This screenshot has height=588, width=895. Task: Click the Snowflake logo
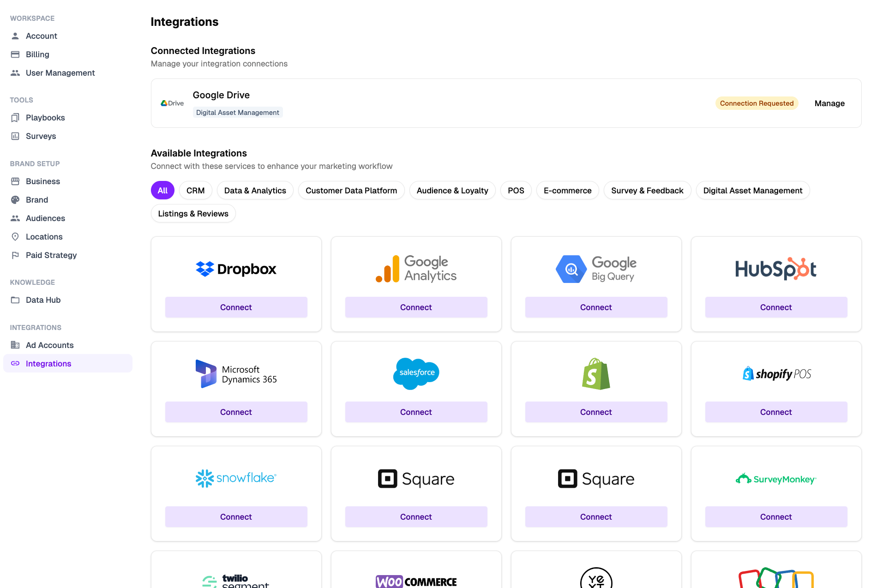[x=236, y=478]
